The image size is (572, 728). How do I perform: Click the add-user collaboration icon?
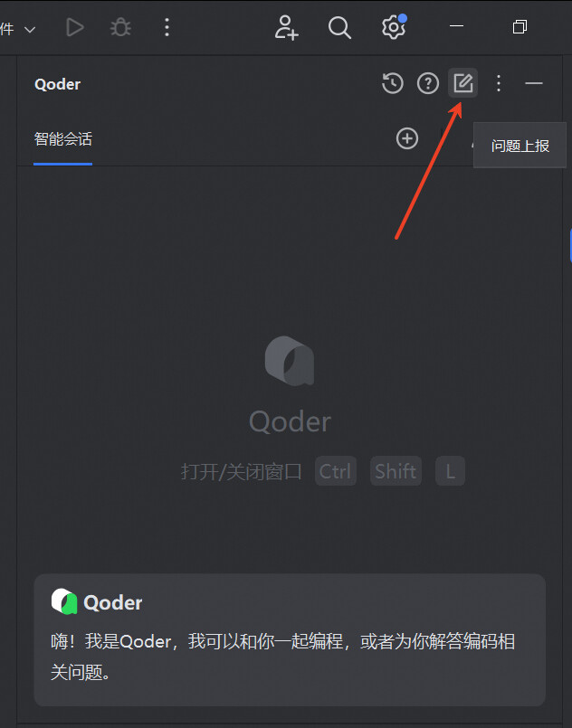tap(286, 27)
